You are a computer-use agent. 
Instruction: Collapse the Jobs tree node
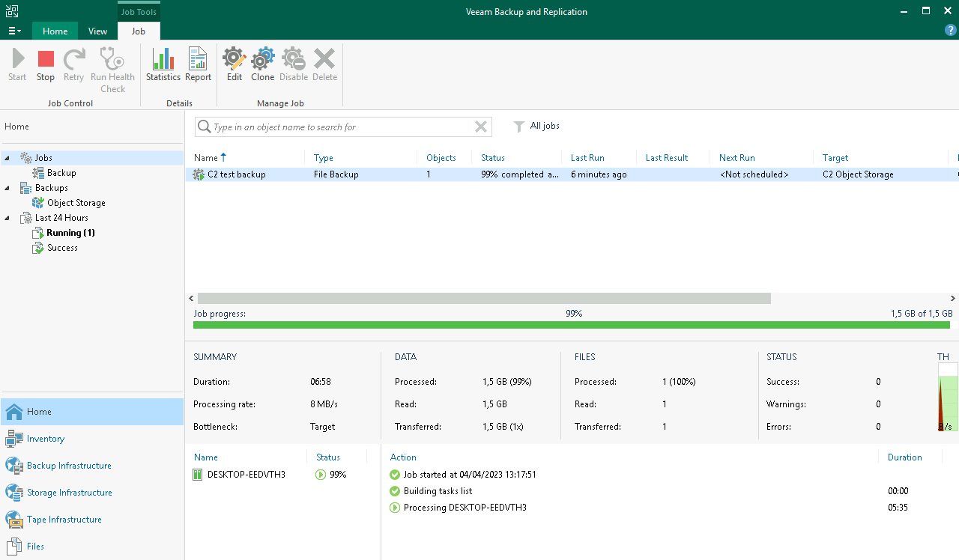coord(7,158)
